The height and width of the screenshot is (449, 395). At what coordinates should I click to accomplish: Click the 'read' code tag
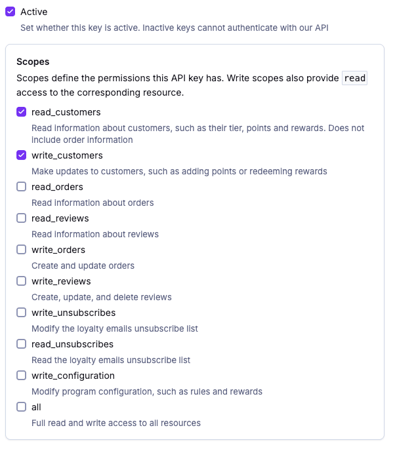pyautogui.click(x=355, y=78)
